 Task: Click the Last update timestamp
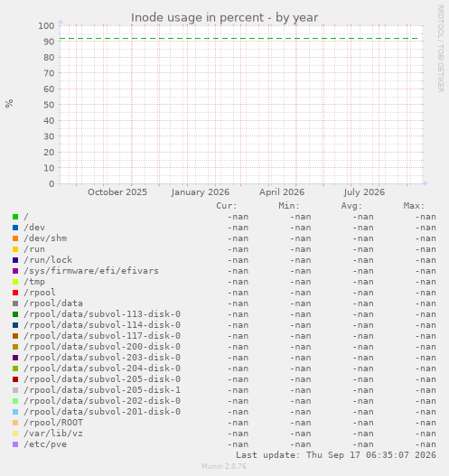(x=336, y=455)
